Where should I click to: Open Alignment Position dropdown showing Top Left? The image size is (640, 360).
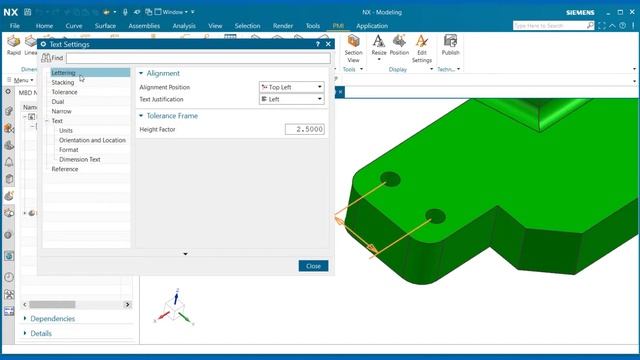(x=292, y=87)
